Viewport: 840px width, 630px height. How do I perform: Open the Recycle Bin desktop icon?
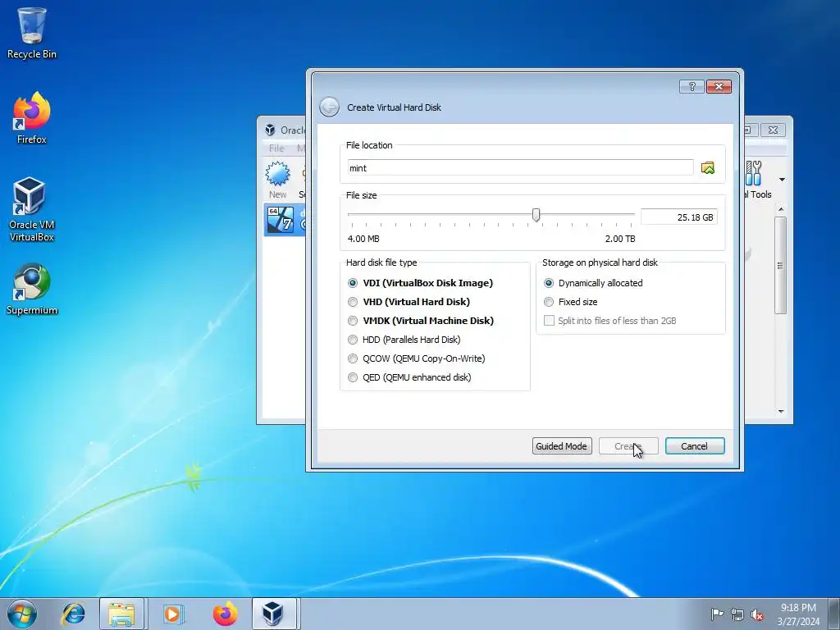(x=32, y=33)
